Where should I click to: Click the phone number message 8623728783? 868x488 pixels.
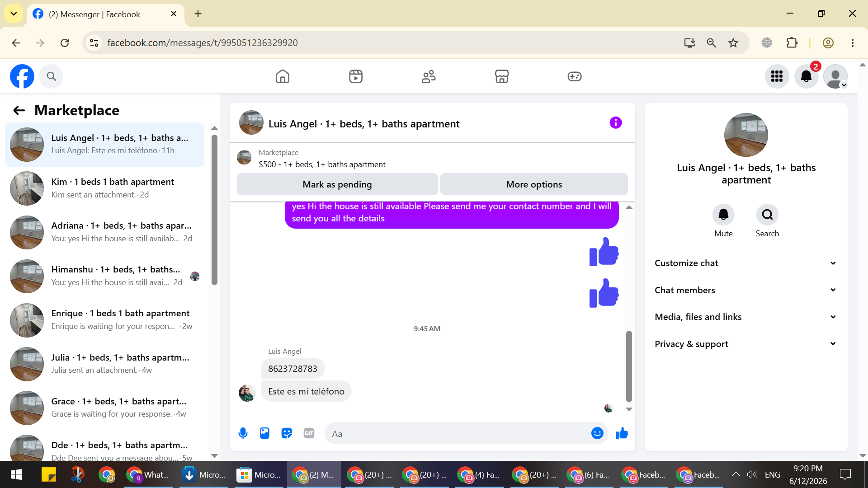point(292,369)
